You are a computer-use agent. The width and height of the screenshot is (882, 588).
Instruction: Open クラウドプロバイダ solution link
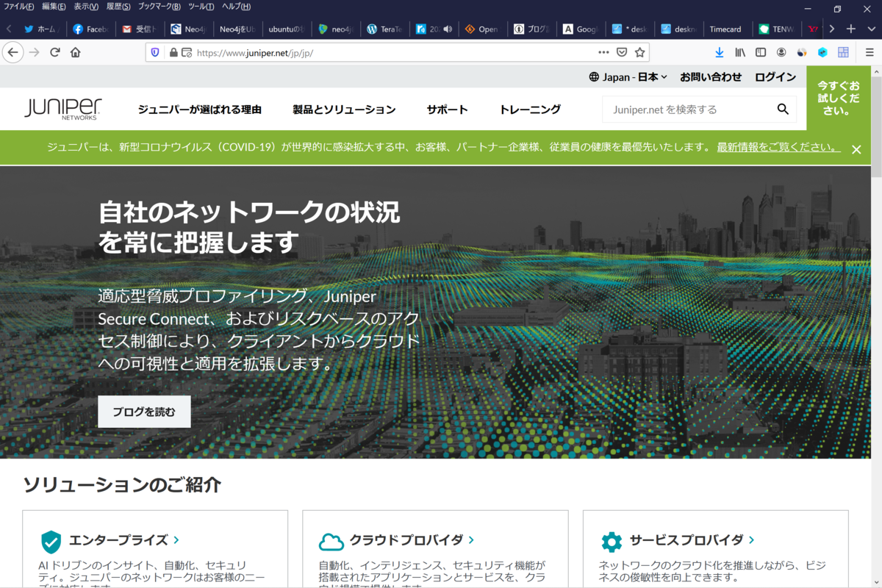[x=412, y=540]
